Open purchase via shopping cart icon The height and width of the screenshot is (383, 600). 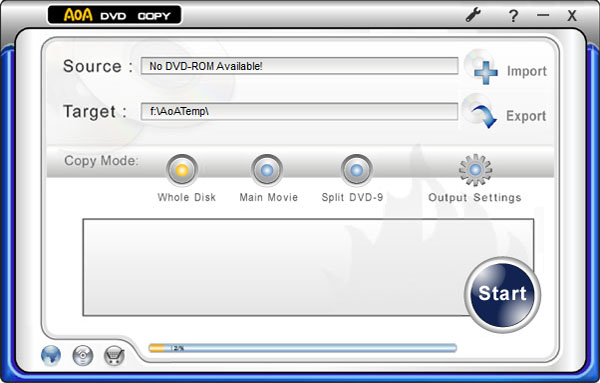pos(114,356)
